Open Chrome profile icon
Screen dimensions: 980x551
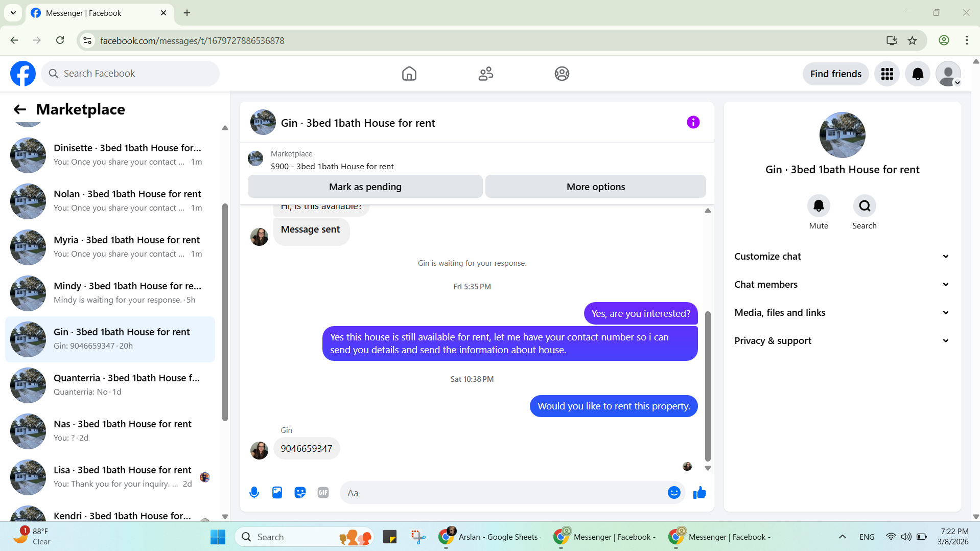pos(944,40)
